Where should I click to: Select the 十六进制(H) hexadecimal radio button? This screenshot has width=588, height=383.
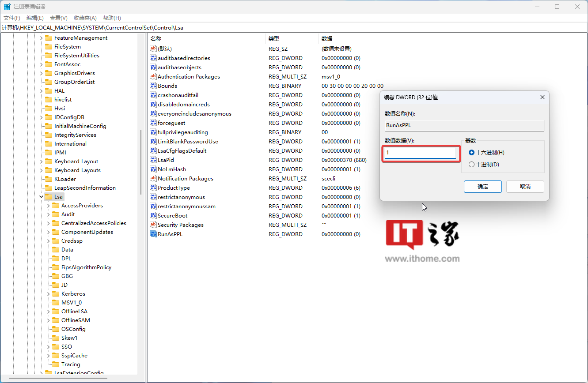click(472, 152)
